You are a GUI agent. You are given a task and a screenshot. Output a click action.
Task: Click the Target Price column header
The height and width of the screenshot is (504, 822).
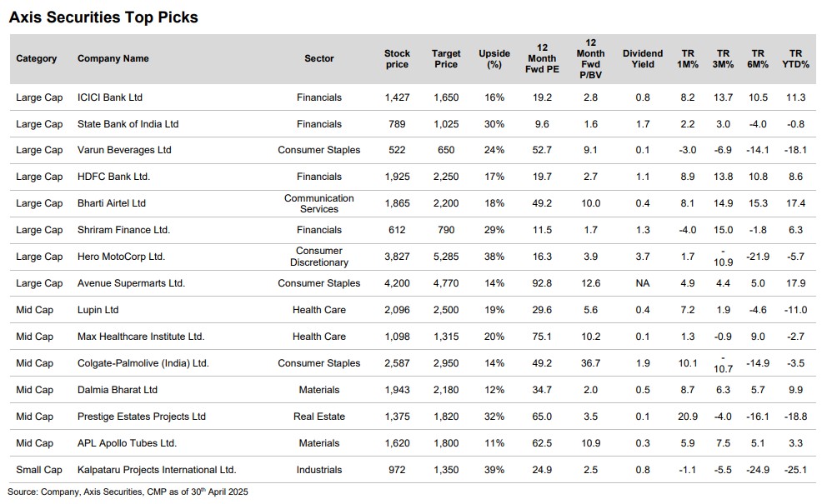tap(446, 58)
